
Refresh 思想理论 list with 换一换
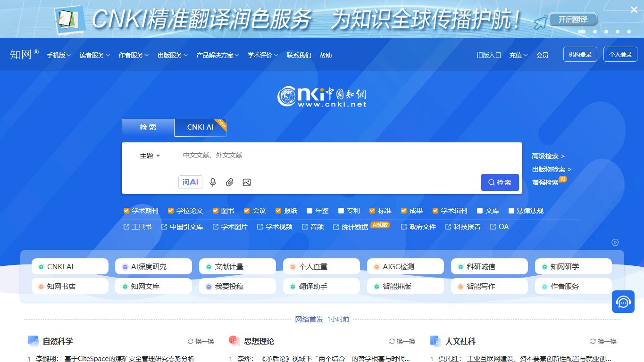(402, 341)
